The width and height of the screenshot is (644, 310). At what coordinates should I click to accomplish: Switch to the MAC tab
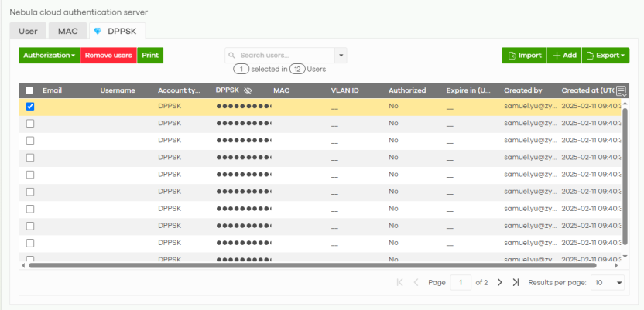tap(68, 32)
